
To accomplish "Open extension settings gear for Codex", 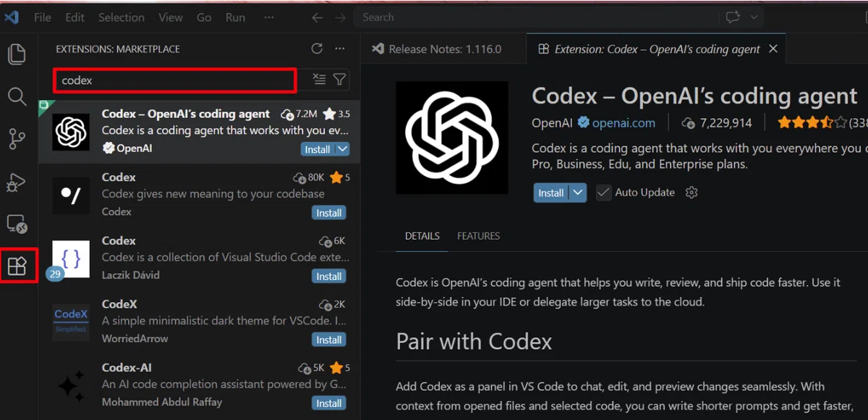I will [x=692, y=193].
